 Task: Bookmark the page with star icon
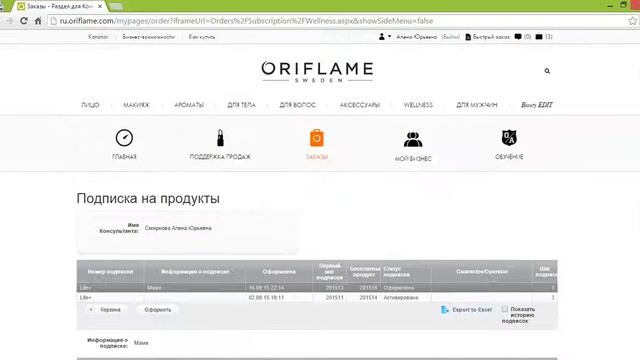(x=633, y=21)
